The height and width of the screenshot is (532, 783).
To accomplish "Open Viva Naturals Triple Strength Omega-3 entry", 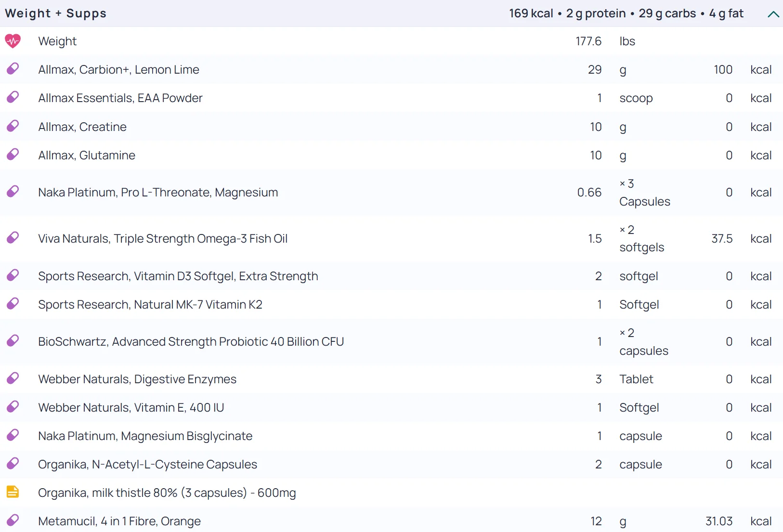I will (x=163, y=239).
